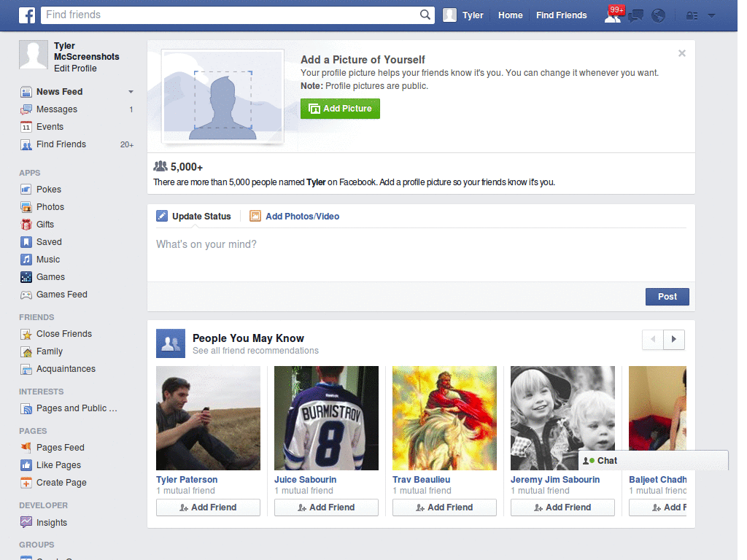This screenshot has width=747, height=560.
Task: Click the Insights chart icon
Action: pos(26,522)
